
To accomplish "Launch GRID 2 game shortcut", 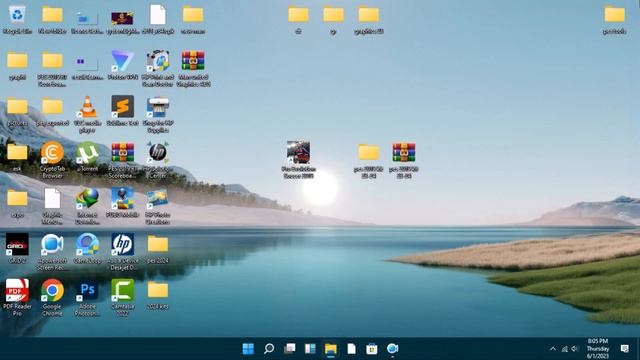I will click(x=17, y=244).
